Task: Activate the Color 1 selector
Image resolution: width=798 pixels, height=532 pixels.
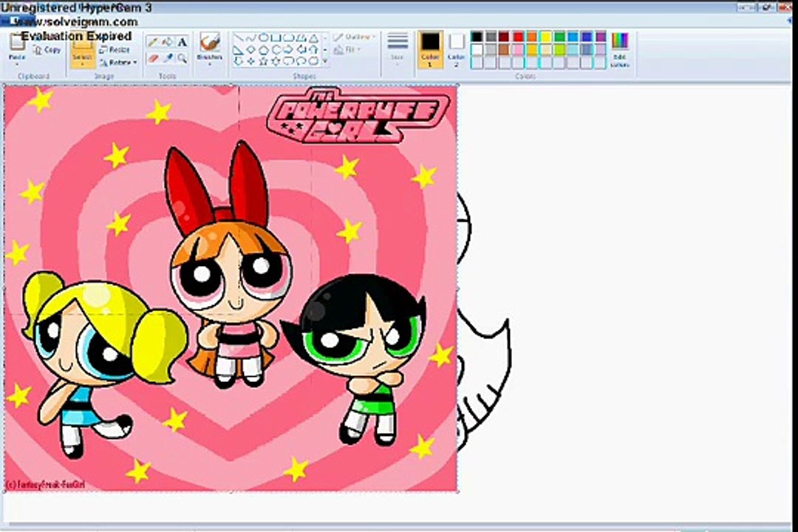Action: point(430,50)
